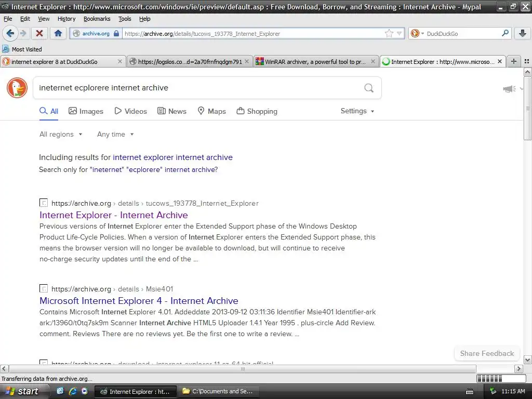Open the DuckDuckGo search engine selector
This screenshot has height=399, width=532.
(x=417, y=33)
